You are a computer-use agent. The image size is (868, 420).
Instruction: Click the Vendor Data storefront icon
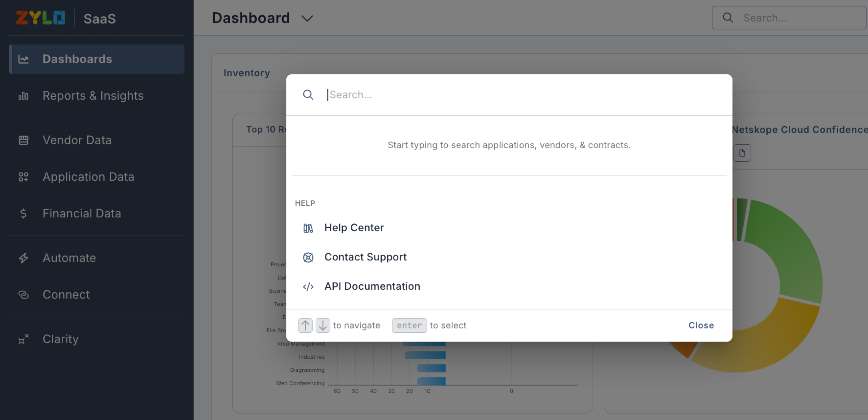23,140
